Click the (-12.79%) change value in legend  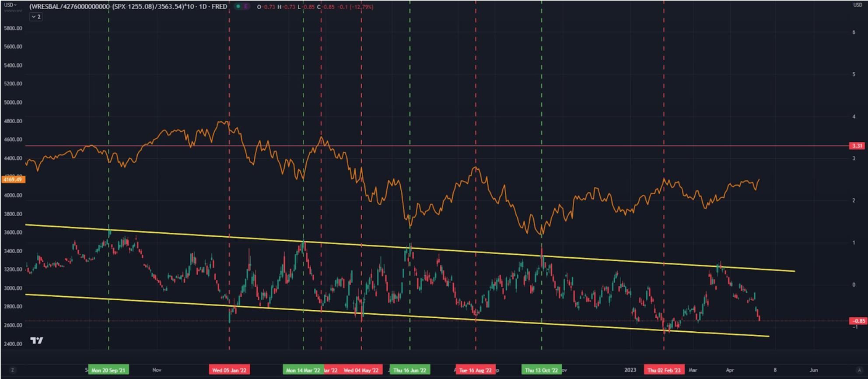tap(361, 7)
